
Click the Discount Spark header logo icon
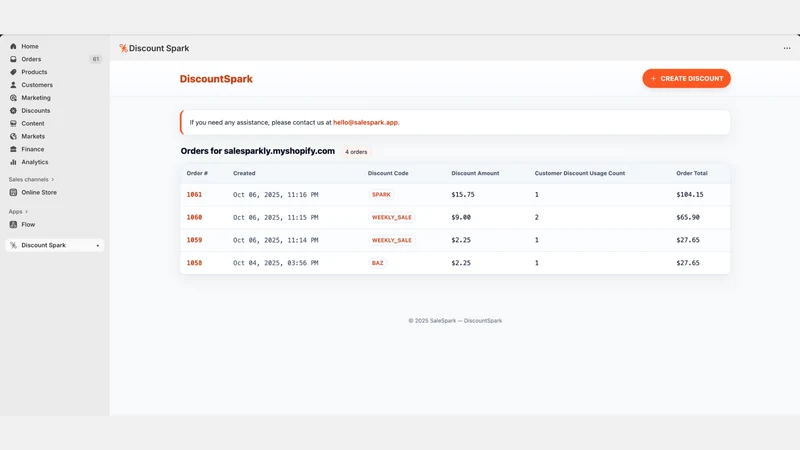[x=123, y=48]
